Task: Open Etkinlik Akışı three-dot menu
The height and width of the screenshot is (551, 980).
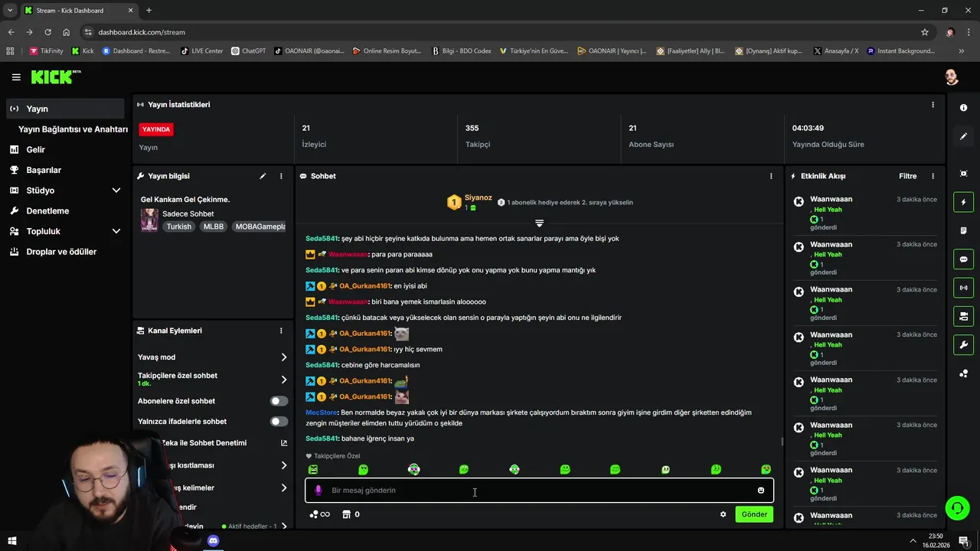Action: 933,176
